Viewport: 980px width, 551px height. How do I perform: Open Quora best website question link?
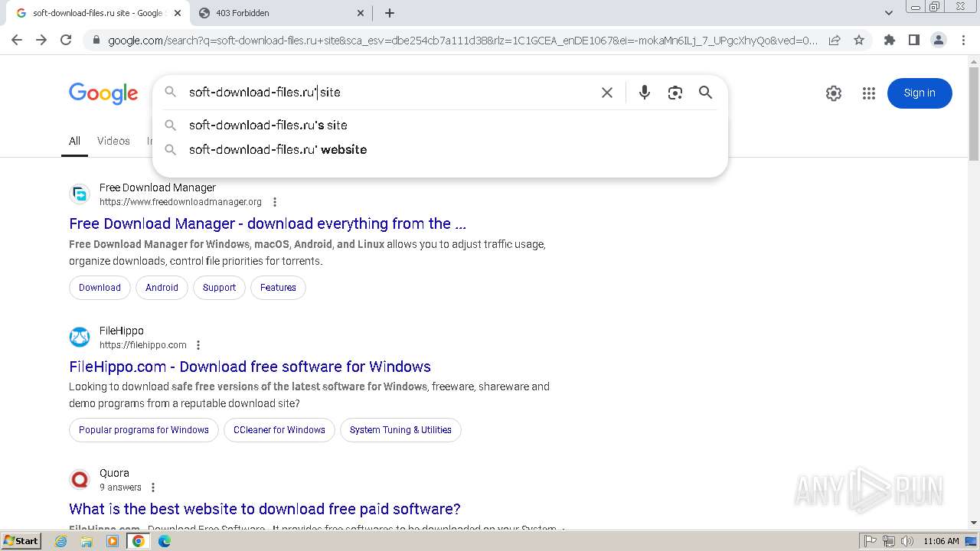pos(265,509)
